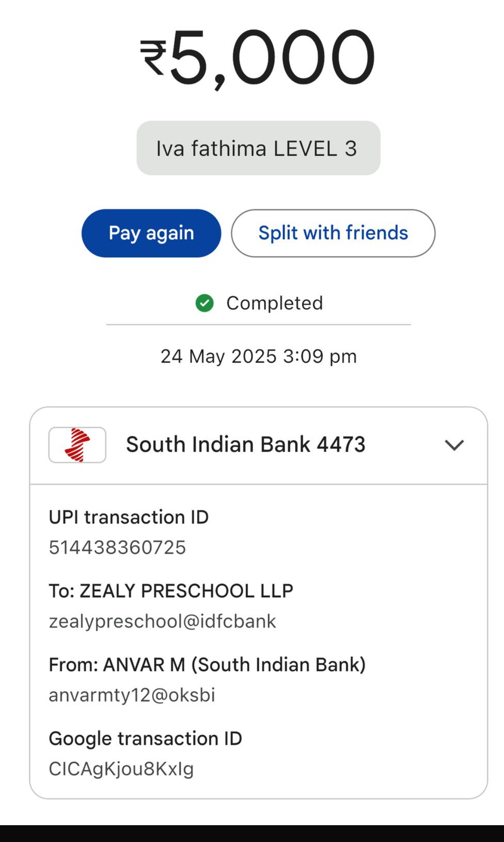Click the rupee symbol before the amount
The height and width of the screenshot is (842, 504).
click(153, 58)
